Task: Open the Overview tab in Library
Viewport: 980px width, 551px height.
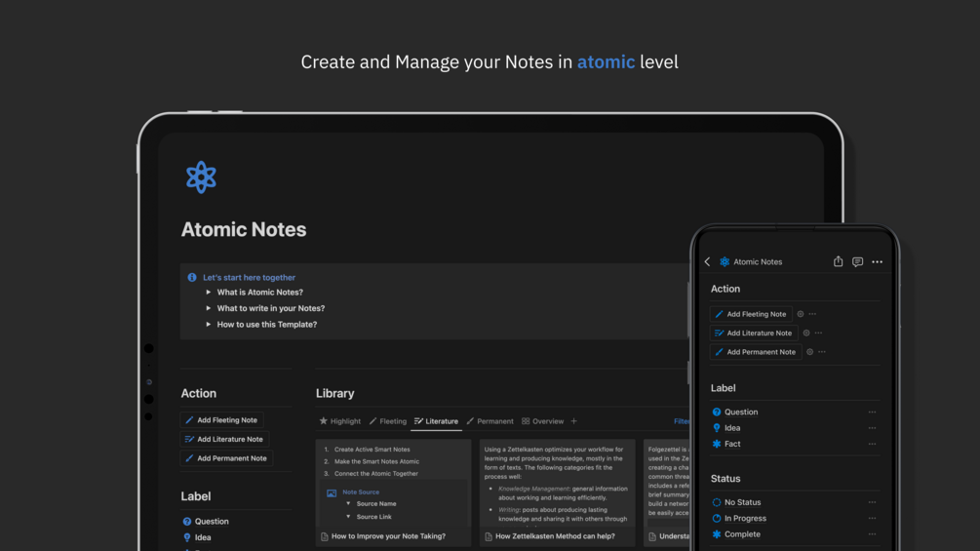Action: (542, 421)
